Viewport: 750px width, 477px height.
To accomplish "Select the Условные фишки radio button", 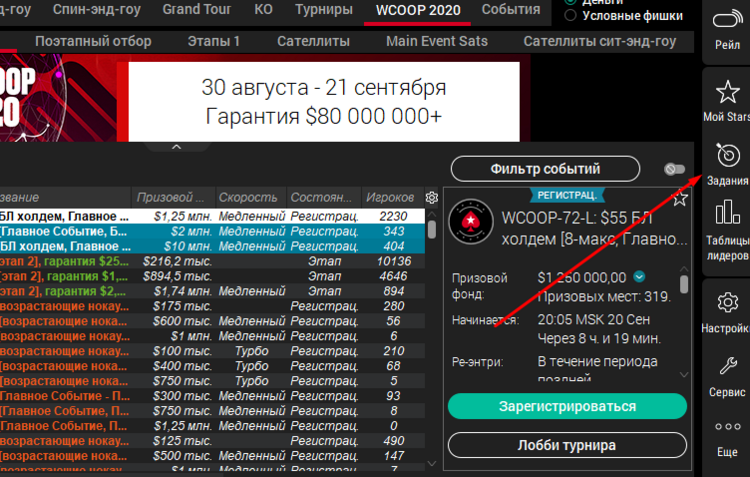I will click(x=571, y=15).
